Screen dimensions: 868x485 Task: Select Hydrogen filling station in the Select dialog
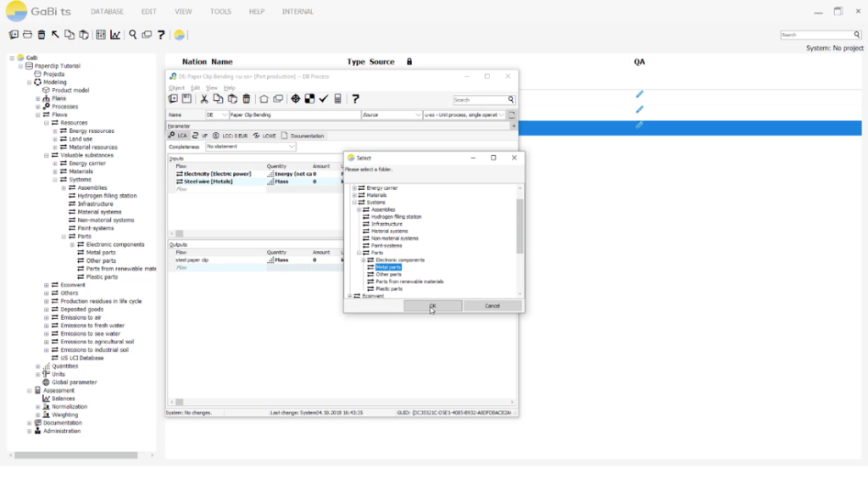[x=397, y=216]
